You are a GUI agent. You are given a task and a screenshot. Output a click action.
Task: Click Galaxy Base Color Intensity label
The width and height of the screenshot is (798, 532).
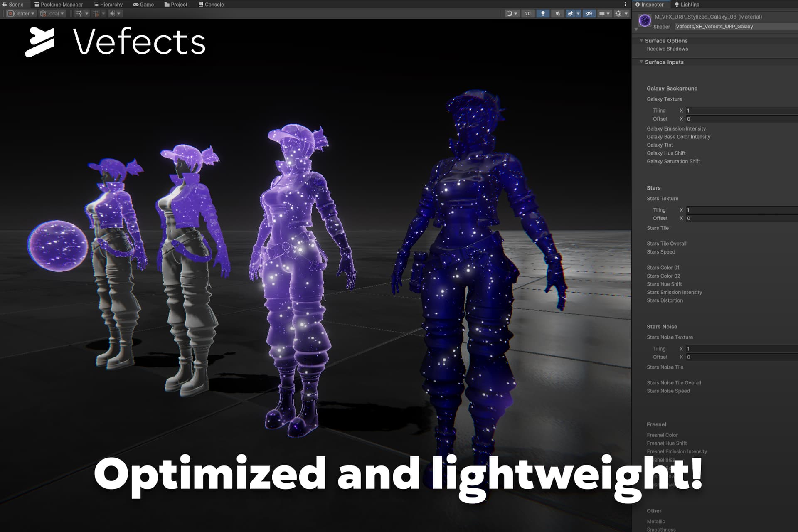coord(678,137)
